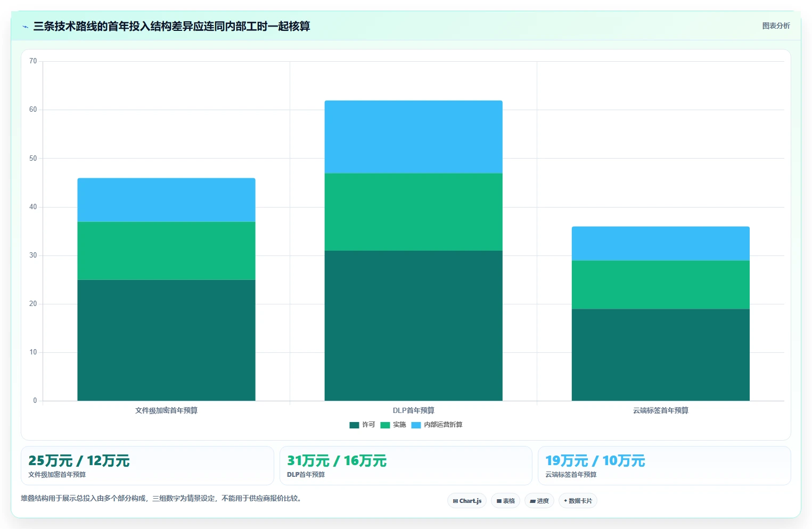
Task: Toggle the 许可 legend swatch
Action: tap(354, 425)
